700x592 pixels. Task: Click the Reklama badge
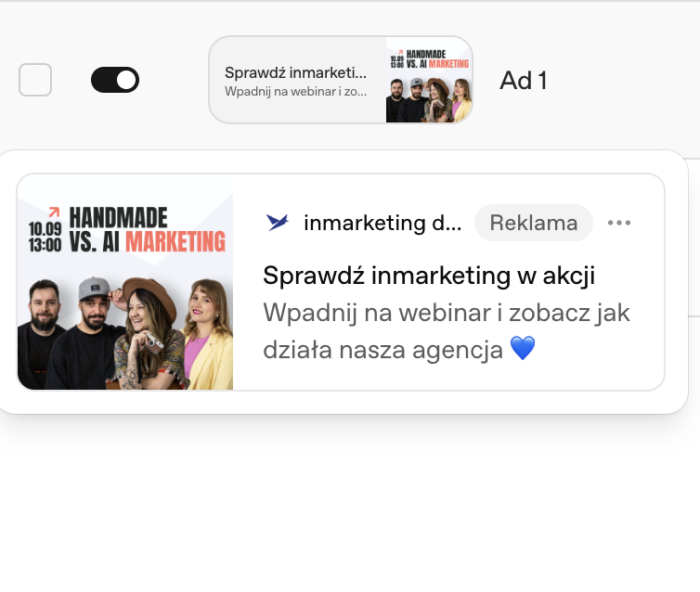tap(534, 223)
